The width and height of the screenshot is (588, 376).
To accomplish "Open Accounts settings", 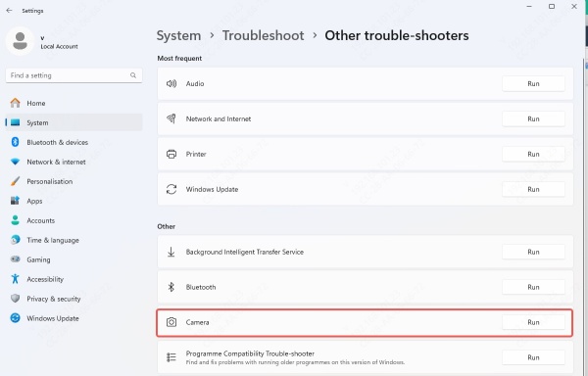I will click(x=73, y=220).
